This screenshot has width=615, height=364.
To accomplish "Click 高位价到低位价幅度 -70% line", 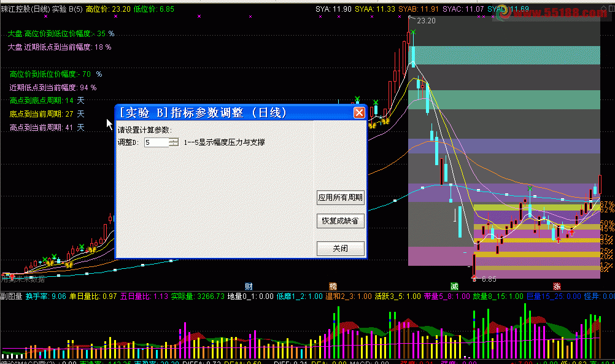I will pyautogui.click(x=56, y=74).
